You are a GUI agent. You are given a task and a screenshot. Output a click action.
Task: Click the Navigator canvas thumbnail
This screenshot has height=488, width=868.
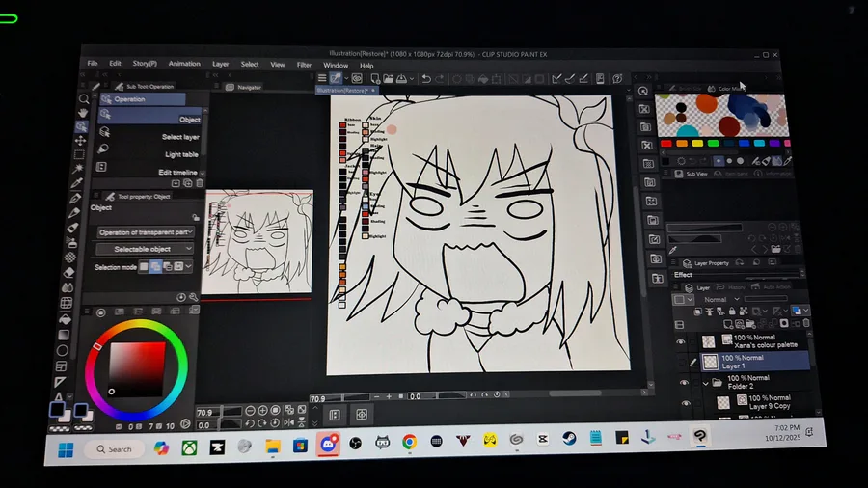coord(258,242)
